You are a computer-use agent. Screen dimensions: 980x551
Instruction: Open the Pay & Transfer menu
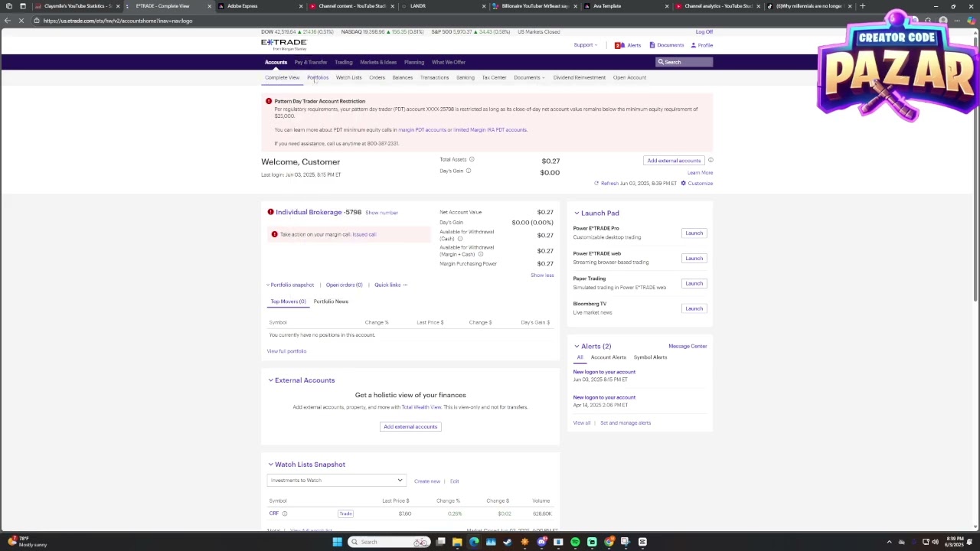click(x=310, y=62)
